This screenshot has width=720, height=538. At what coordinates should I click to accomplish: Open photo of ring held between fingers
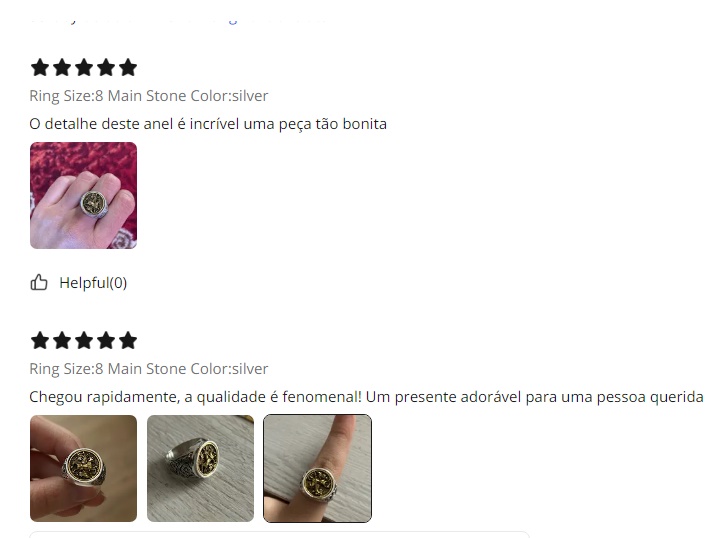pyautogui.click(x=84, y=468)
